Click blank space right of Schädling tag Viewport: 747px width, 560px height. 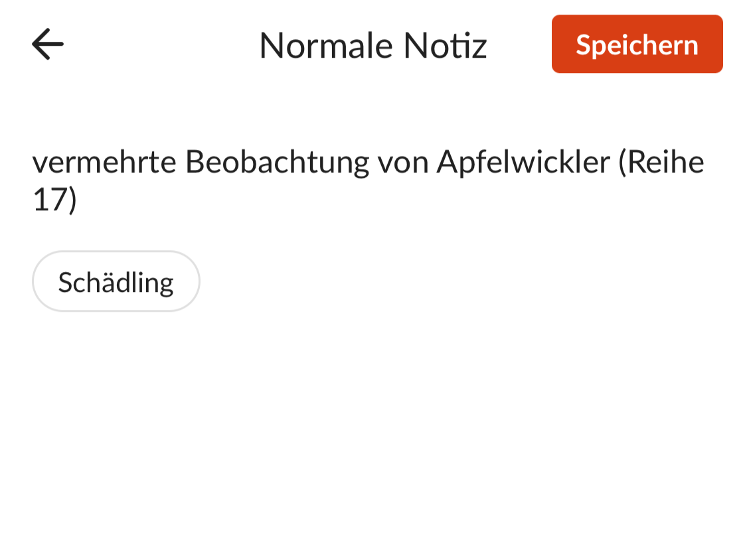[432, 282]
